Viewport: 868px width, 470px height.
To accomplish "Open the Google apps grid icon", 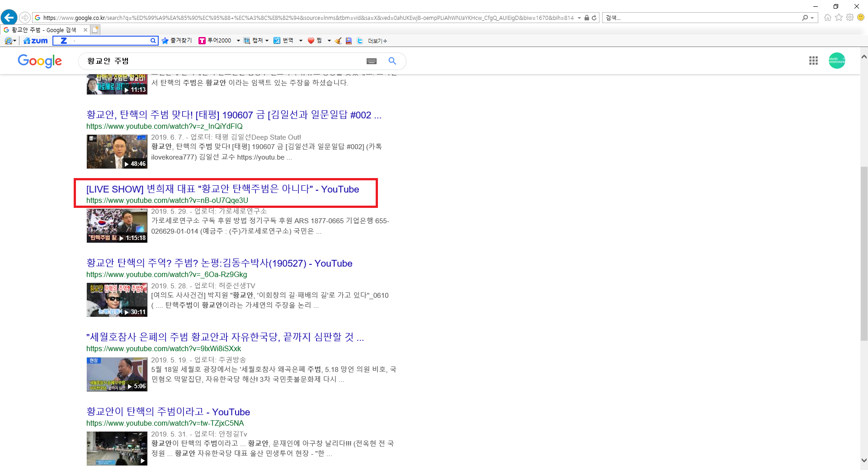I will click(x=813, y=61).
